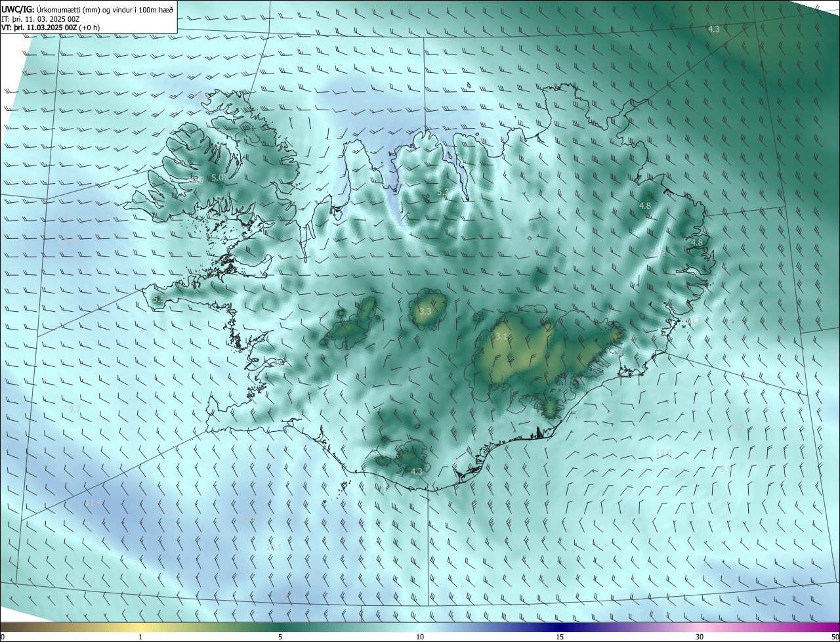Click the 5.5 value on Snæfellsnes peninsula

pos(158,299)
